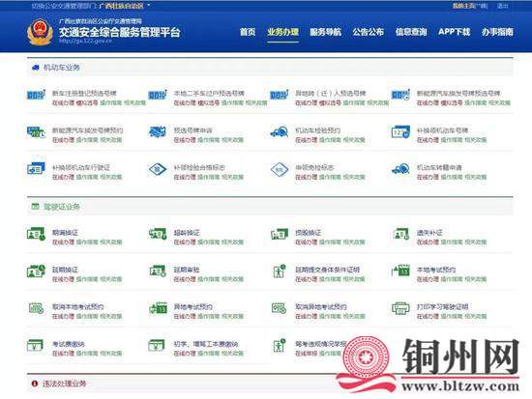Click 操作指南 under 预选号牌申请
This screenshot has width=532, height=399.
(x=208, y=140)
